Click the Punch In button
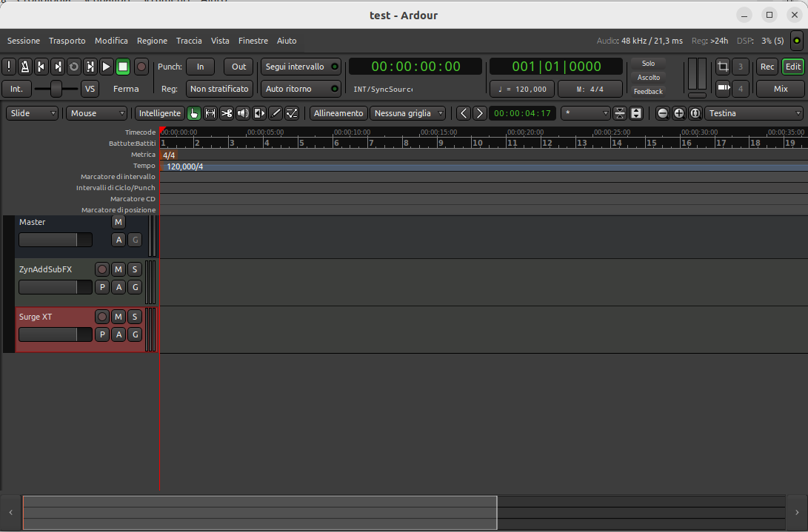The height and width of the screenshot is (532, 808). click(200, 67)
